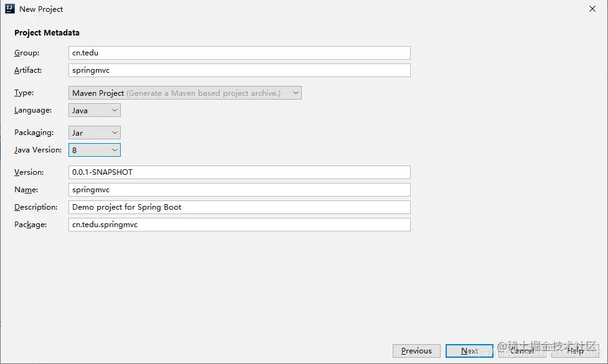Click the Version: label

tap(29, 172)
